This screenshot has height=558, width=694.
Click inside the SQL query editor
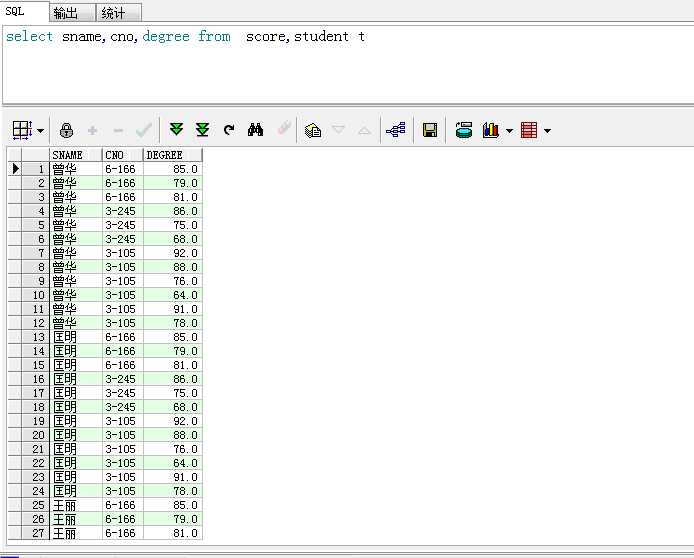click(350, 65)
